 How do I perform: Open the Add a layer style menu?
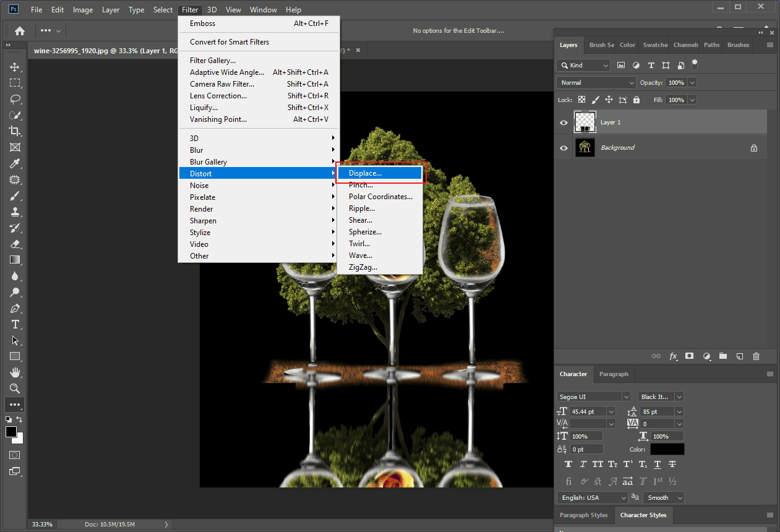point(674,356)
